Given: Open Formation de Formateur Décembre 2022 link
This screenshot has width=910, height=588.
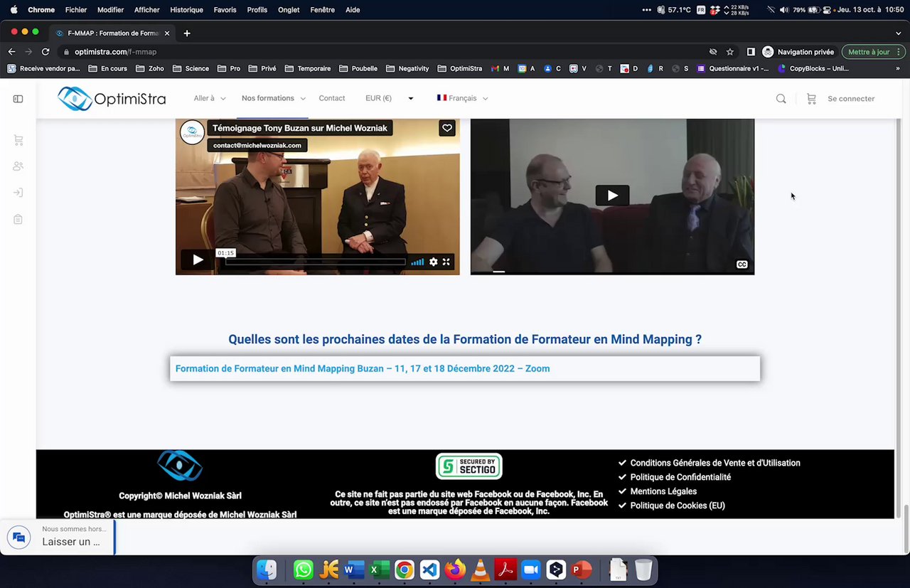Looking at the screenshot, I should tap(363, 368).
